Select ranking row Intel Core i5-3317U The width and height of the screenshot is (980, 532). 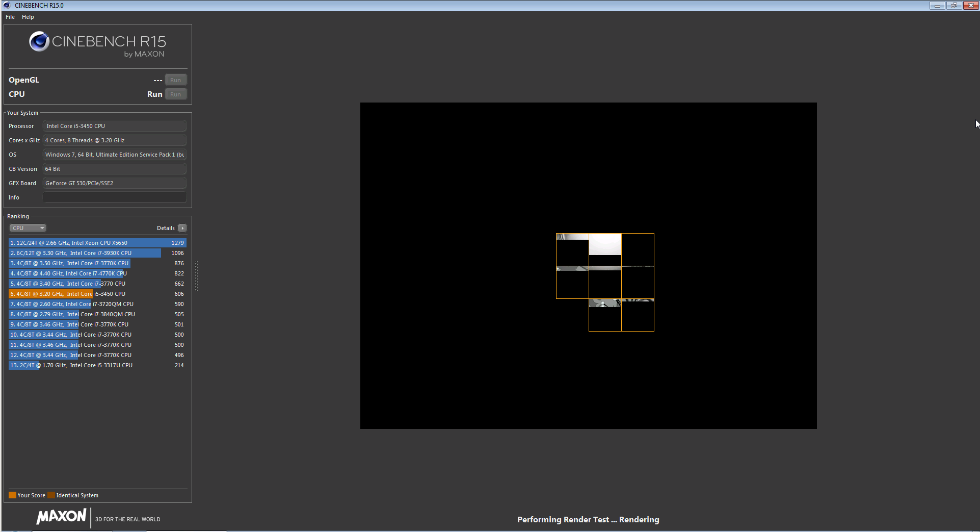(97, 365)
